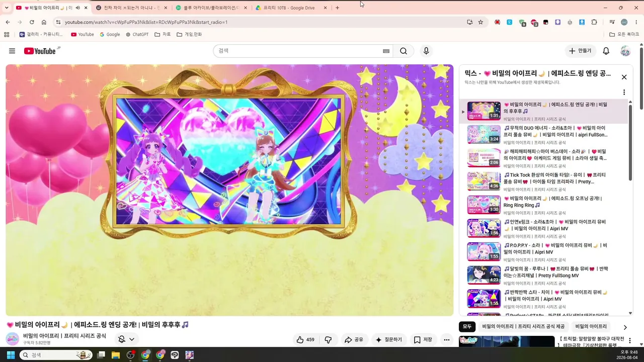
Task: View site information icon in address bar
Action: [58, 22]
